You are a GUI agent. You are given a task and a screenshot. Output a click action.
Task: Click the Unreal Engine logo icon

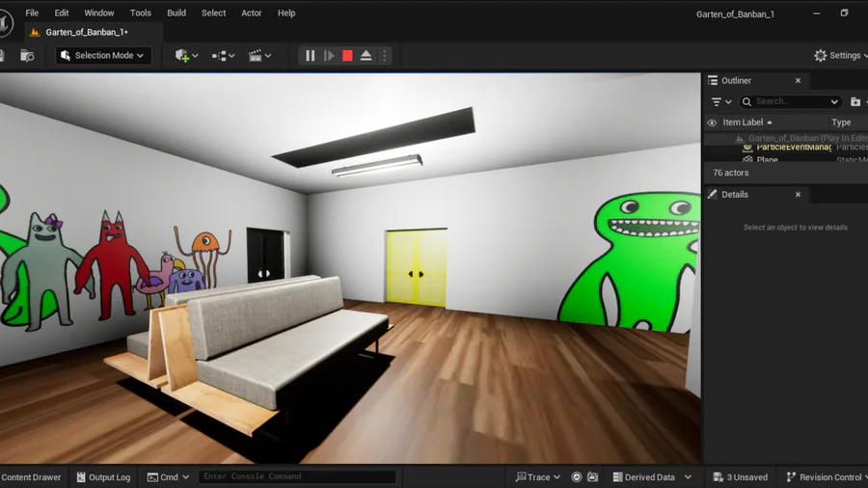coord(6,23)
